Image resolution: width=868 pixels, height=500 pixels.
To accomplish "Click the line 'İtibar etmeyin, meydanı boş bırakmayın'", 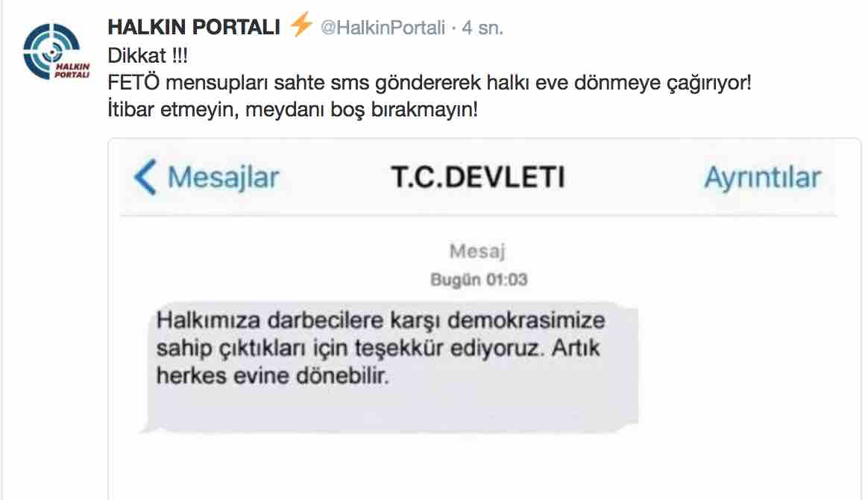I will point(292,109).
